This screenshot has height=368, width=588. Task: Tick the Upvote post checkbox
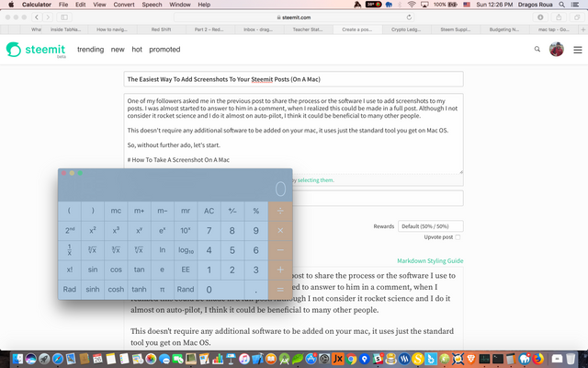[458, 237]
